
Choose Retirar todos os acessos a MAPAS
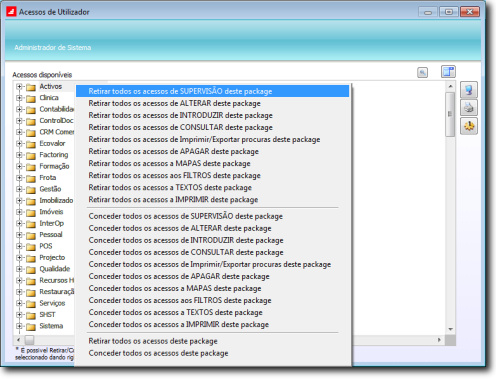click(x=213, y=163)
